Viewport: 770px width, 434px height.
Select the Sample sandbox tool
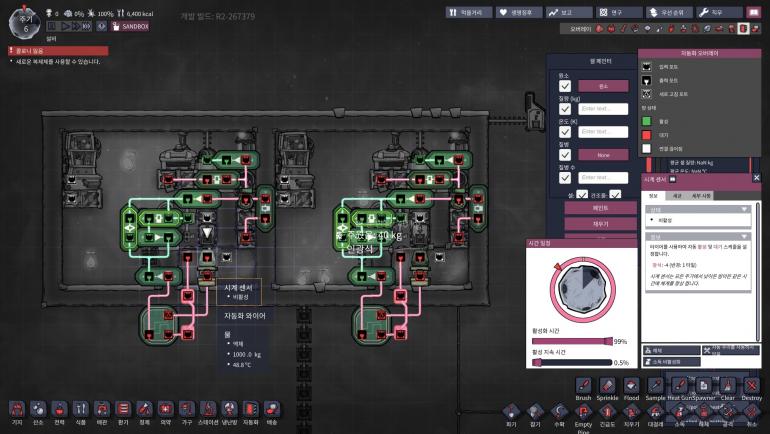click(655, 385)
